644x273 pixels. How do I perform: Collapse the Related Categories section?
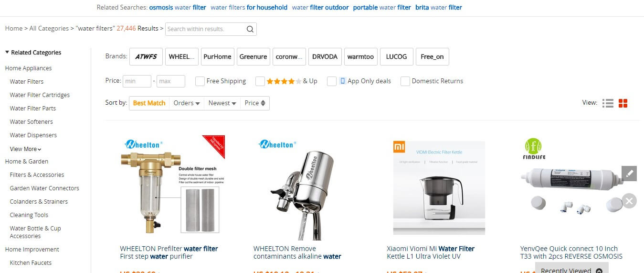tap(8, 53)
